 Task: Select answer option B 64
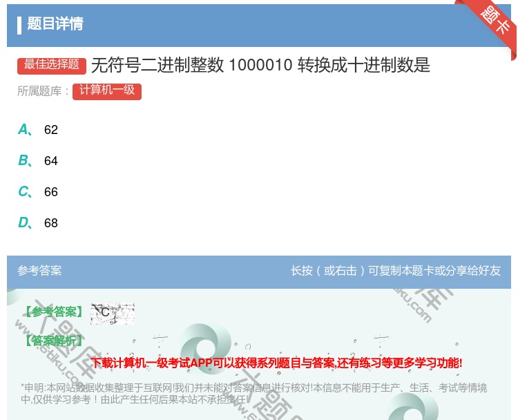click(x=38, y=160)
